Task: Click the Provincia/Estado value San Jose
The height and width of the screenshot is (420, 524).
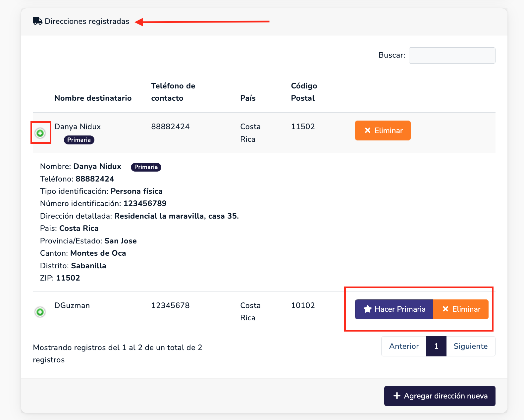Action: pyautogui.click(x=121, y=241)
